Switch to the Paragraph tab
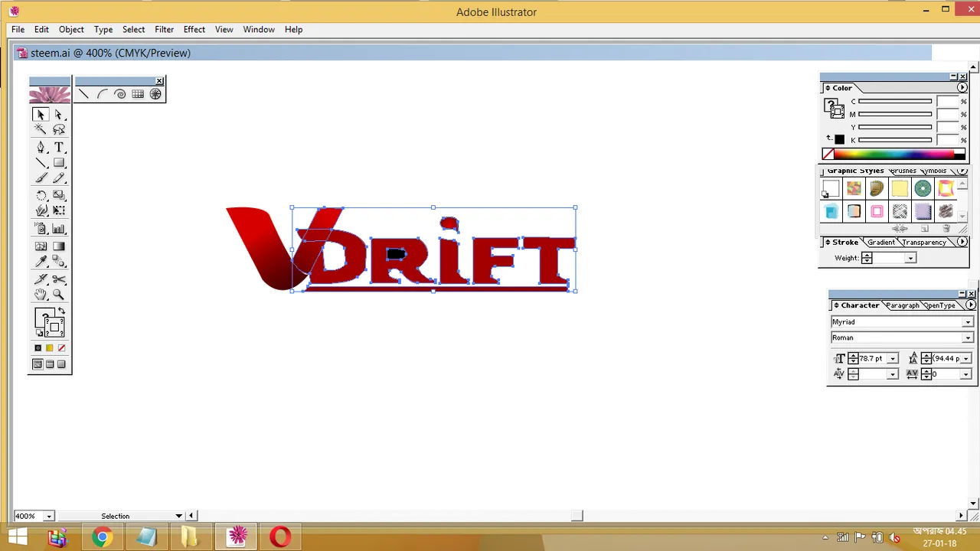This screenshot has height=551, width=980. coord(902,305)
